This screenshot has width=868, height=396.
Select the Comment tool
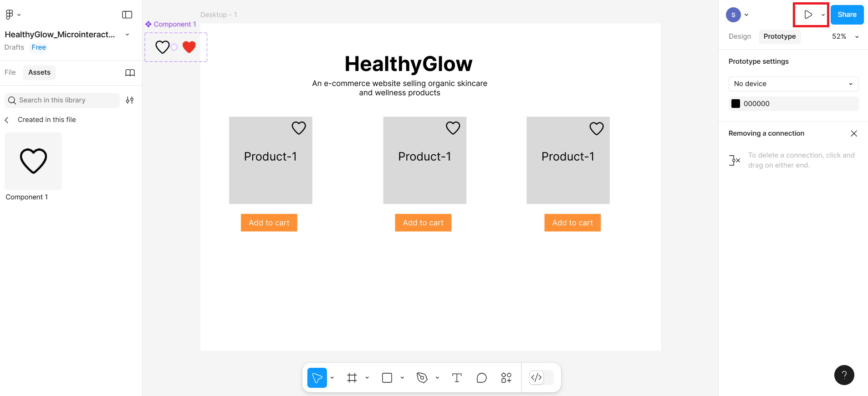[x=481, y=378]
